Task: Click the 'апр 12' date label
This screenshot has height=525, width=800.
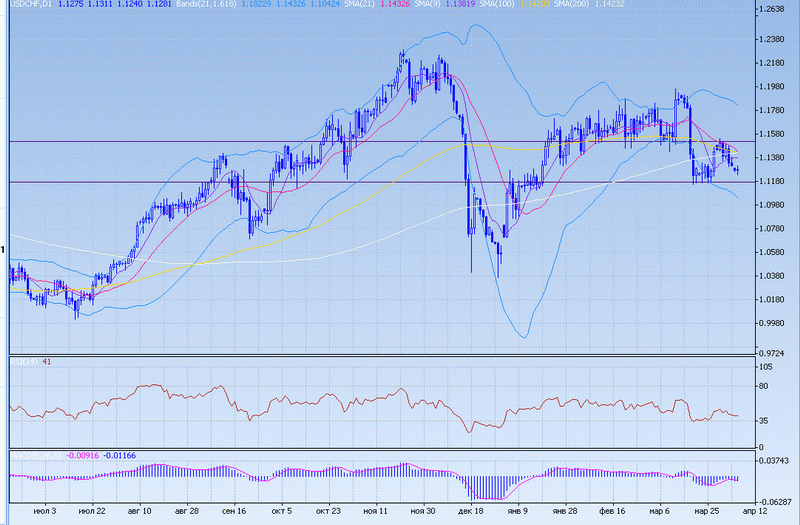Action: pos(755,509)
